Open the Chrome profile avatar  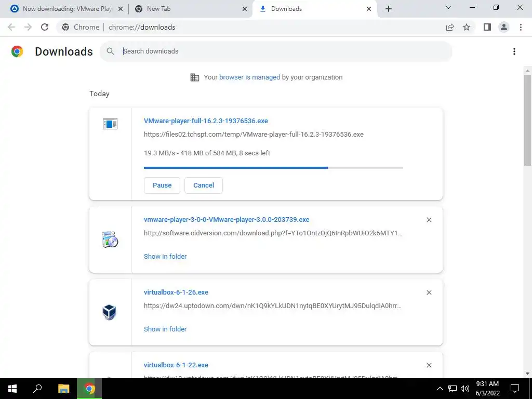[504, 27]
